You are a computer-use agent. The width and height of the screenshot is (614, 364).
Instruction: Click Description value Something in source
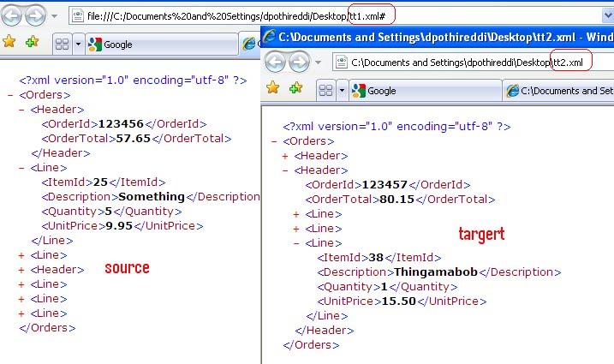click(152, 197)
